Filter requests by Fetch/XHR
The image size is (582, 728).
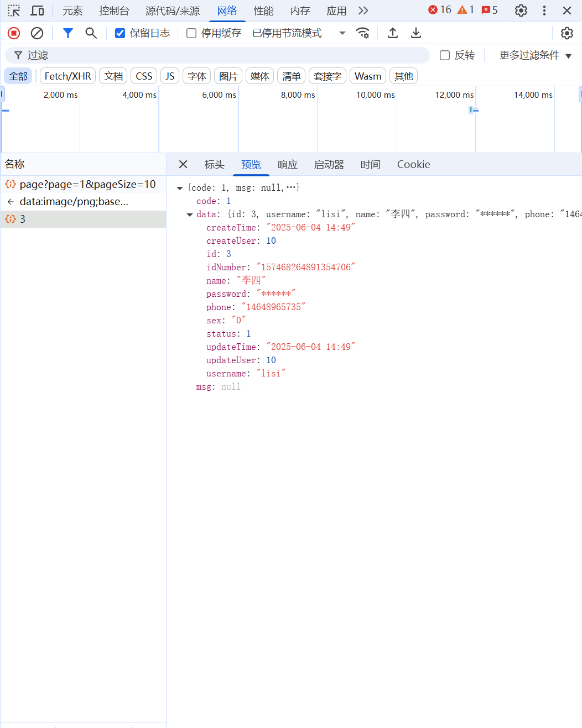point(67,76)
